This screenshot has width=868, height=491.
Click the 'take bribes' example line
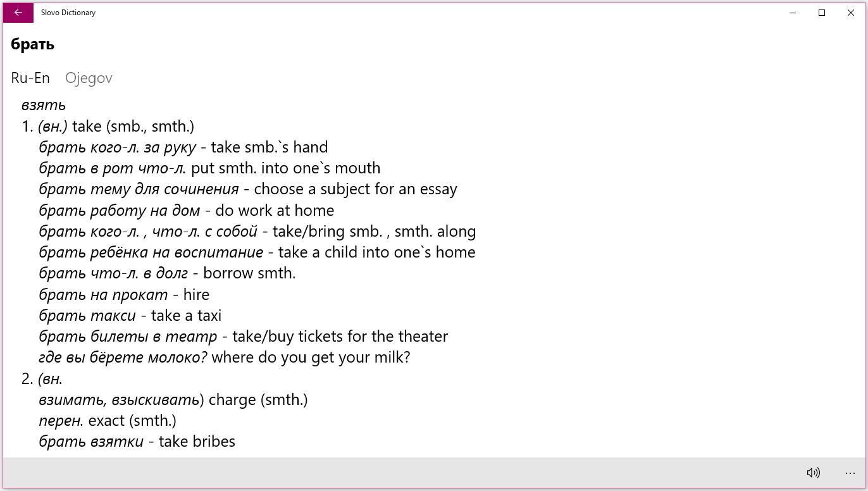tap(137, 442)
